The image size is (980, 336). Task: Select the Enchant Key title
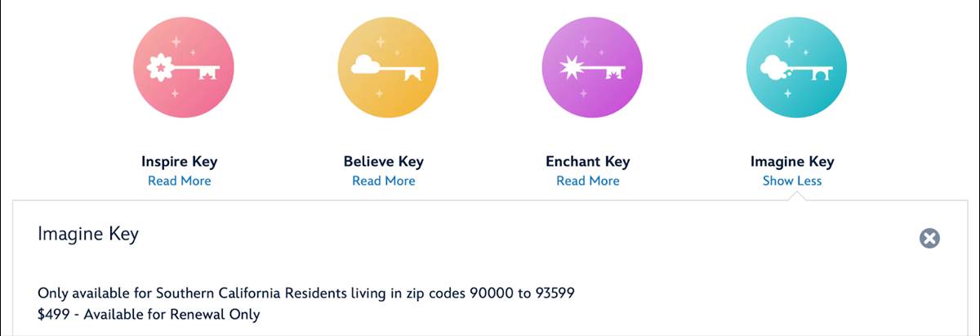click(x=588, y=162)
